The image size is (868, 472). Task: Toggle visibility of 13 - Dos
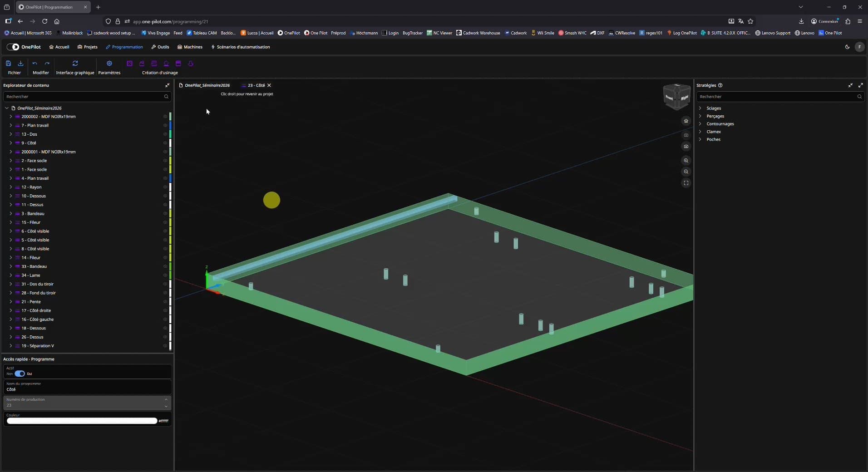(165, 134)
